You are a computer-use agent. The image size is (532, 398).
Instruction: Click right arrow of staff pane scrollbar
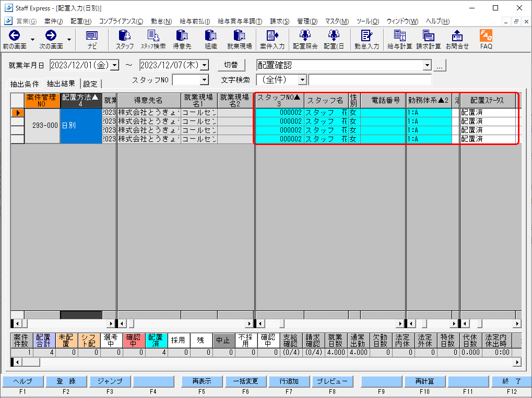click(400, 324)
